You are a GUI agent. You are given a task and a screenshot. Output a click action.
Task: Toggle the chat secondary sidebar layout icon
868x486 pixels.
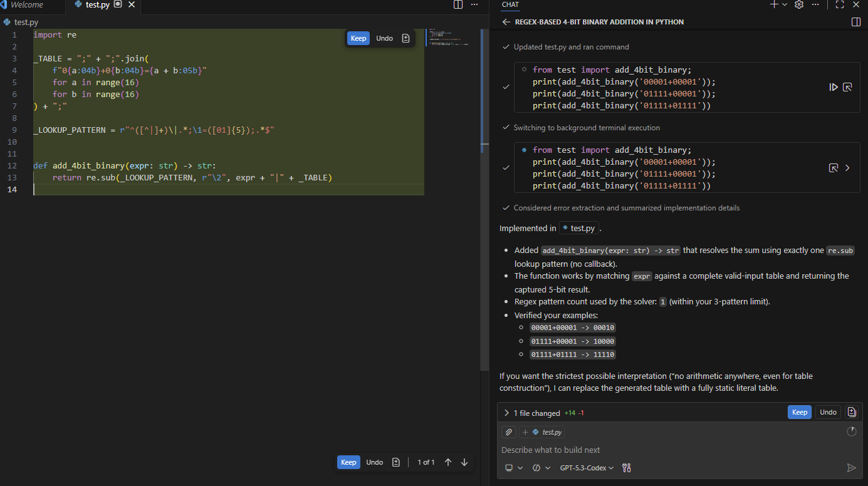pos(856,22)
